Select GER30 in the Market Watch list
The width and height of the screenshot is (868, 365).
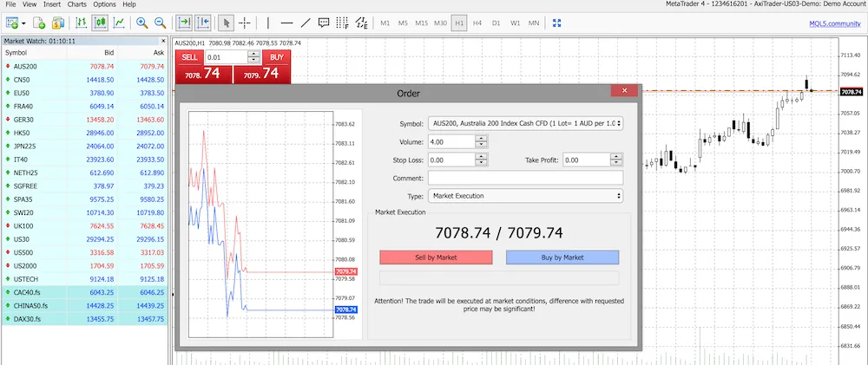point(26,120)
